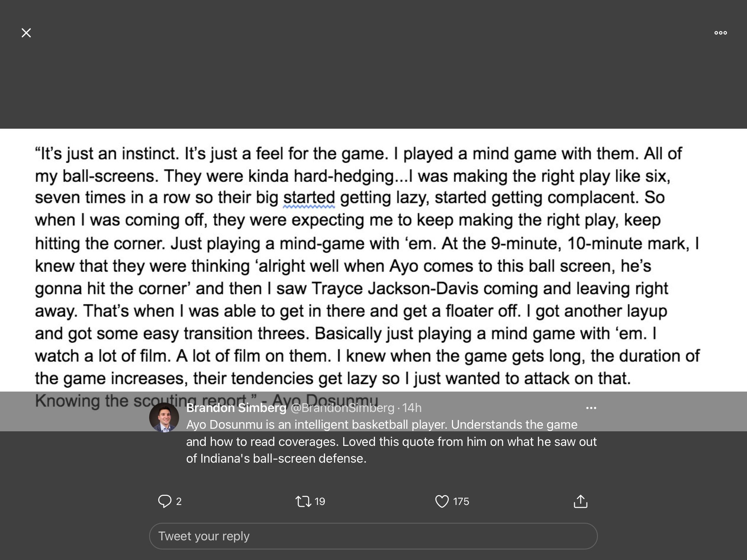
Task: Click the 14h timestamp
Action: point(412,408)
